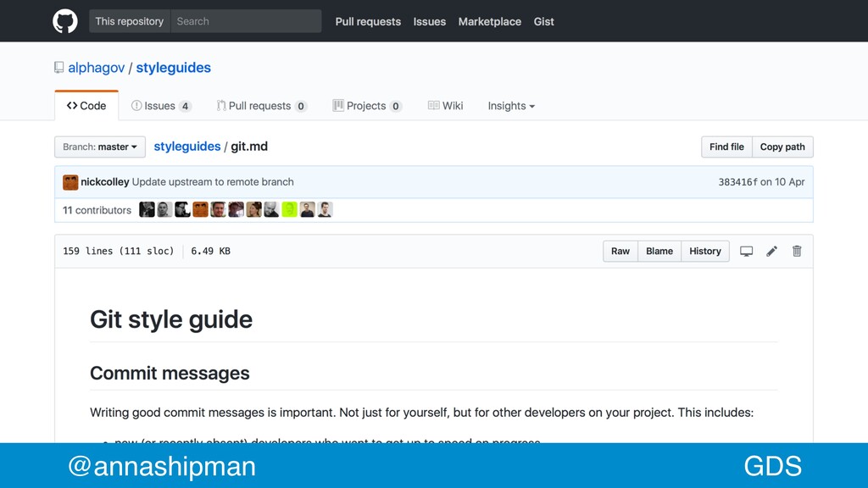The height and width of the screenshot is (488, 868).
Task: Focus the Search input field
Action: [246, 21]
